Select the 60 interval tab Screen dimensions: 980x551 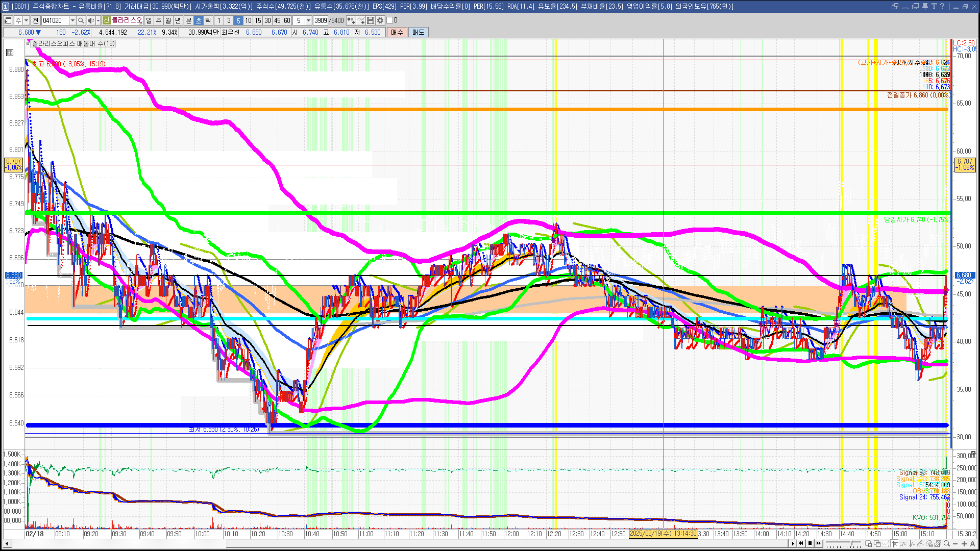pyautogui.click(x=287, y=20)
